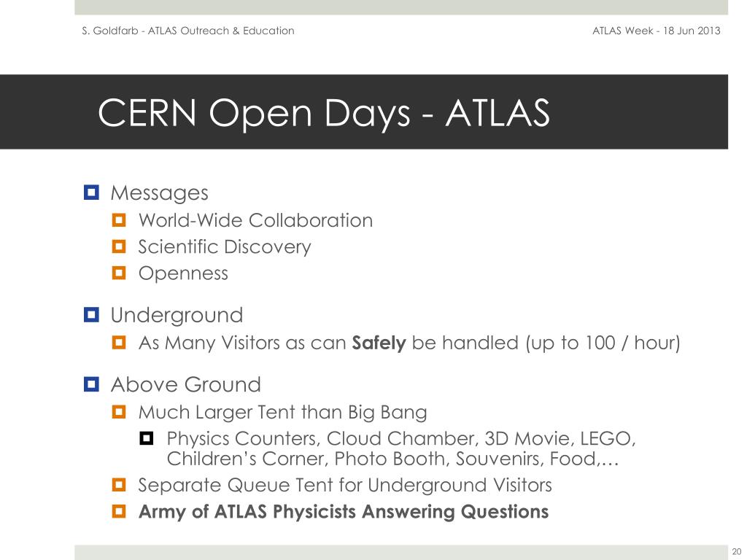
Task: Click the slide number 20
Action: point(737,551)
